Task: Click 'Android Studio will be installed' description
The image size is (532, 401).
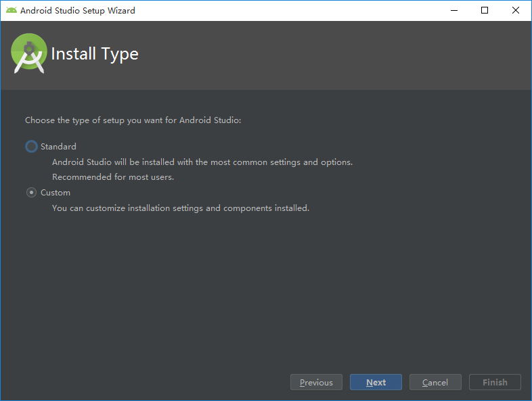Action: pyautogui.click(x=202, y=162)
